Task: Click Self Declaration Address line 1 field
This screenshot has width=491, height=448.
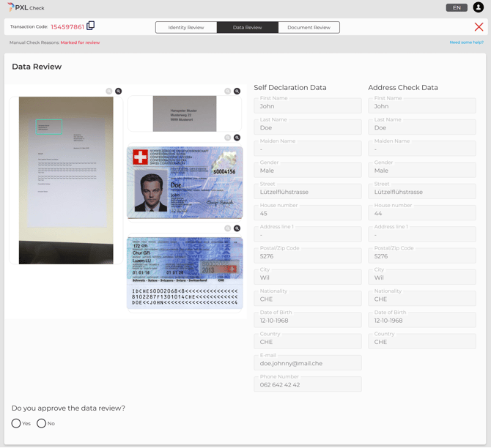Action: [x=308, y=234]
